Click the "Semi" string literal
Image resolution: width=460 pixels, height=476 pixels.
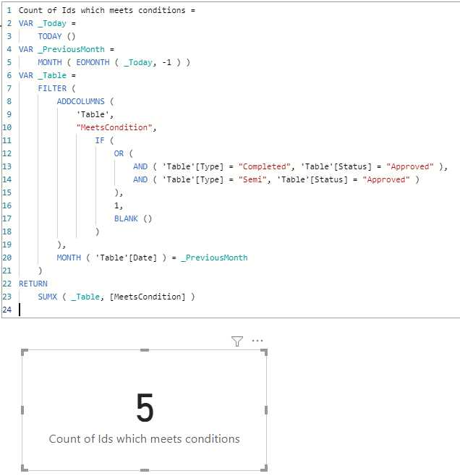[x=252, y=179]
